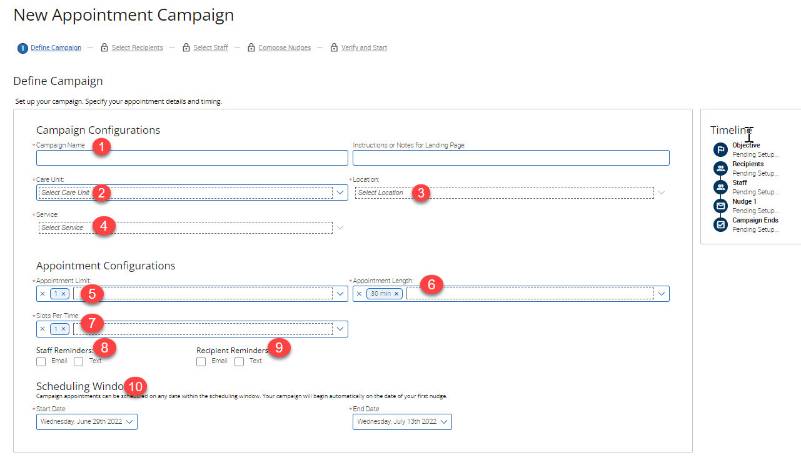Go to the Compose Nudges step
Screen dimensions: 801x460
click(x=285, y=48)
